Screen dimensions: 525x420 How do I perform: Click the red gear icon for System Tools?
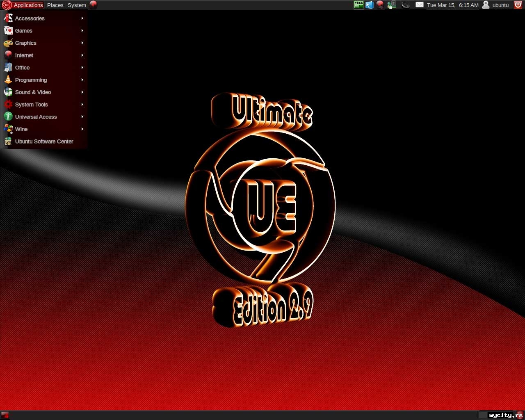click(x=8, y=105)
